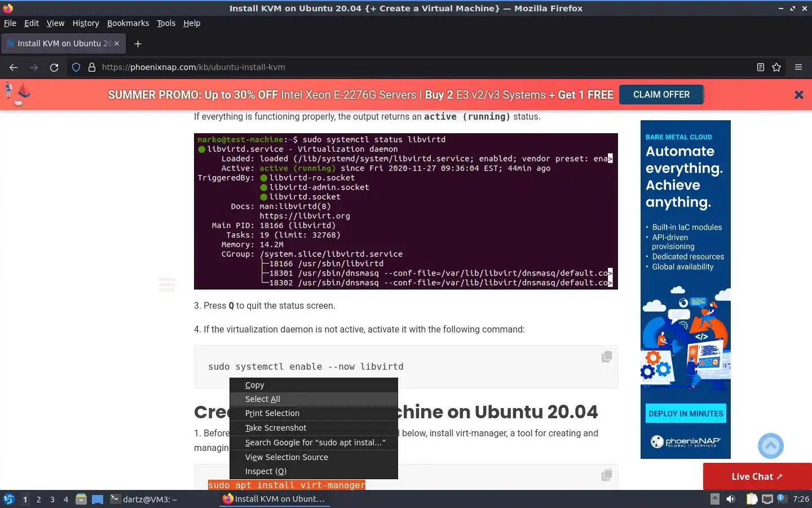Click DEPLOY IN MINUTES in the ad

click(686, 414)
